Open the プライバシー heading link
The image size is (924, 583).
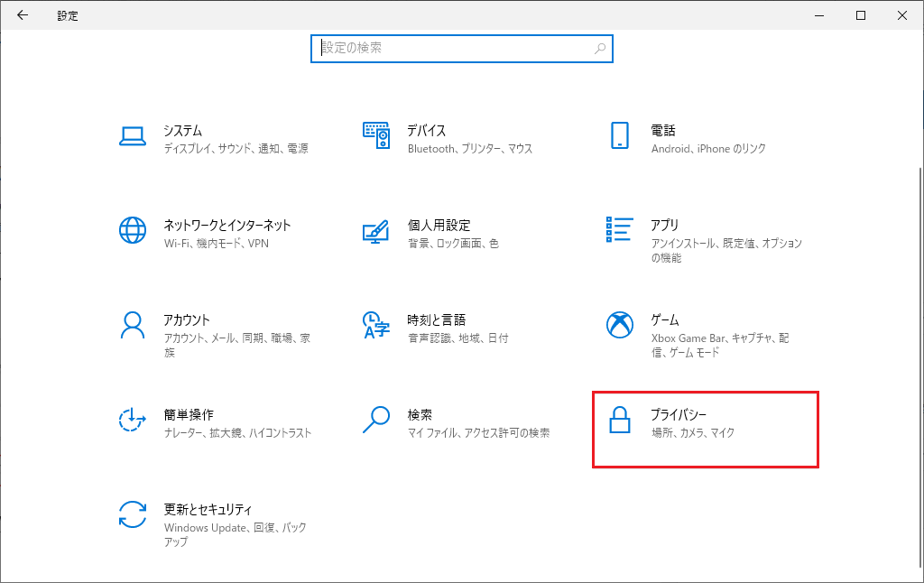pyautogui.click(x=679, y=414)
